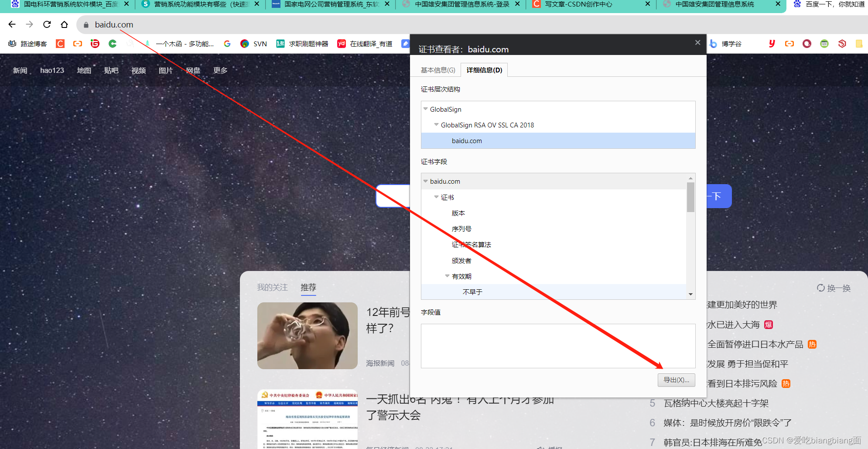The image size is (868, 449).
Task: Open the 在线翻译_有道 bookmark
Action: 365,44
